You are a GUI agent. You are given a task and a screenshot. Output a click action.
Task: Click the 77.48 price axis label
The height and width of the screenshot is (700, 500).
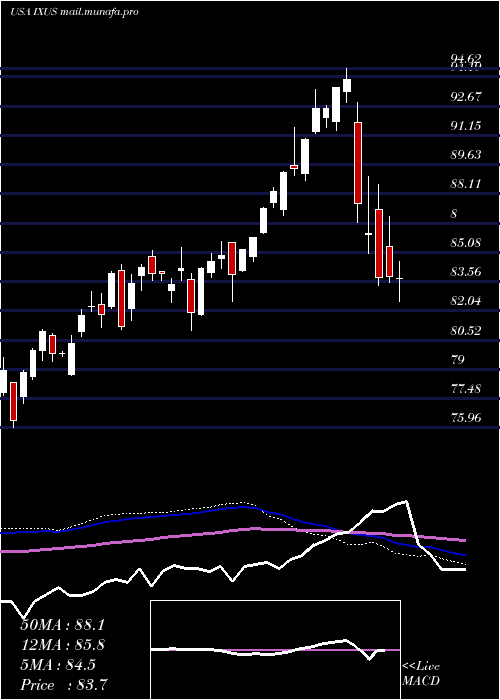(x=466, y=389)
